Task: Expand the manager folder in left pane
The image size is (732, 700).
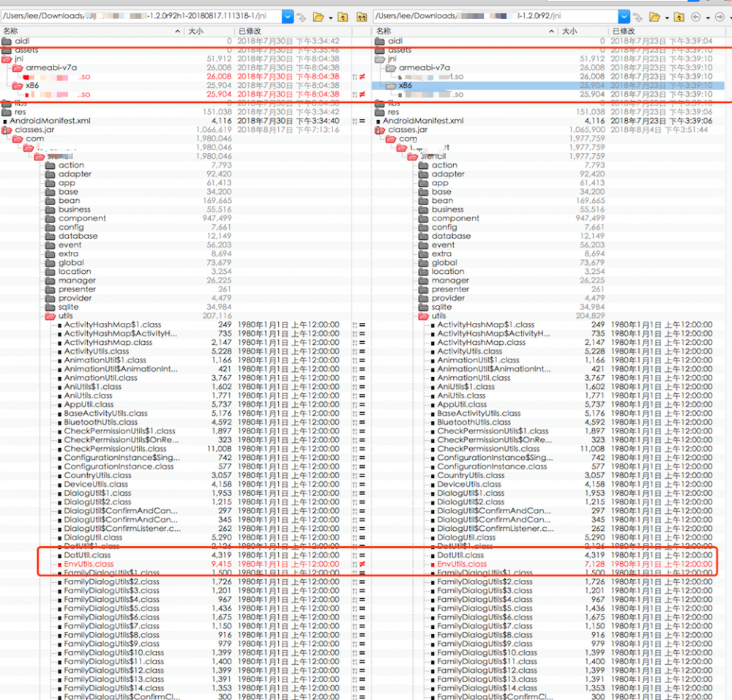Action: point(51,280)
